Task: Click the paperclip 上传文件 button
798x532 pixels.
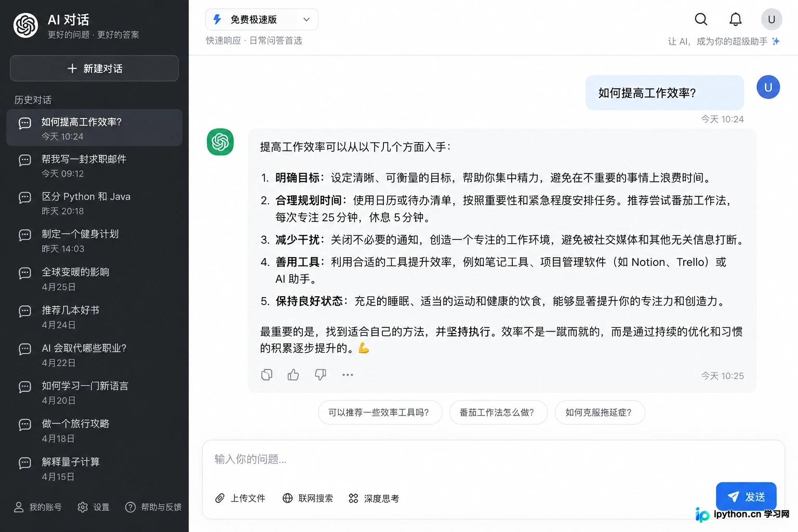Action: click(240, 498)
